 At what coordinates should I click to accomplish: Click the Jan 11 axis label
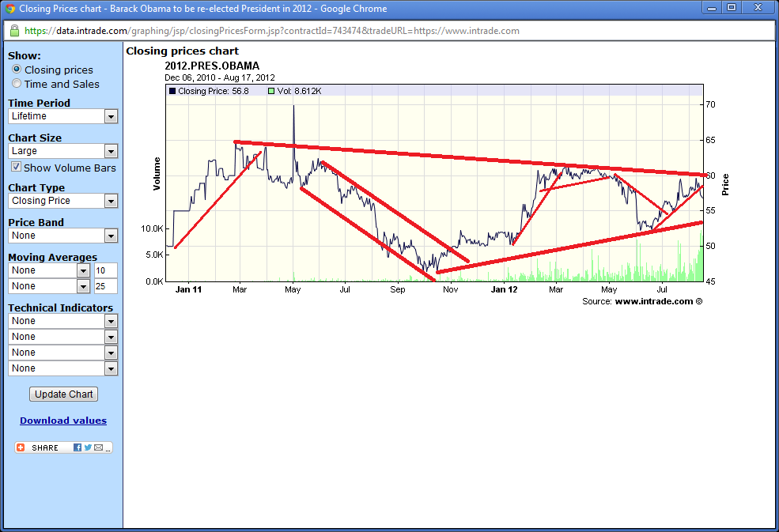188,289
